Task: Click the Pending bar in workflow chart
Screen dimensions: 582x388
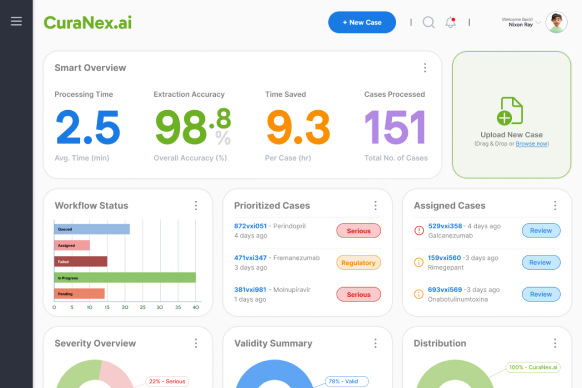Action: coord(79,294)
